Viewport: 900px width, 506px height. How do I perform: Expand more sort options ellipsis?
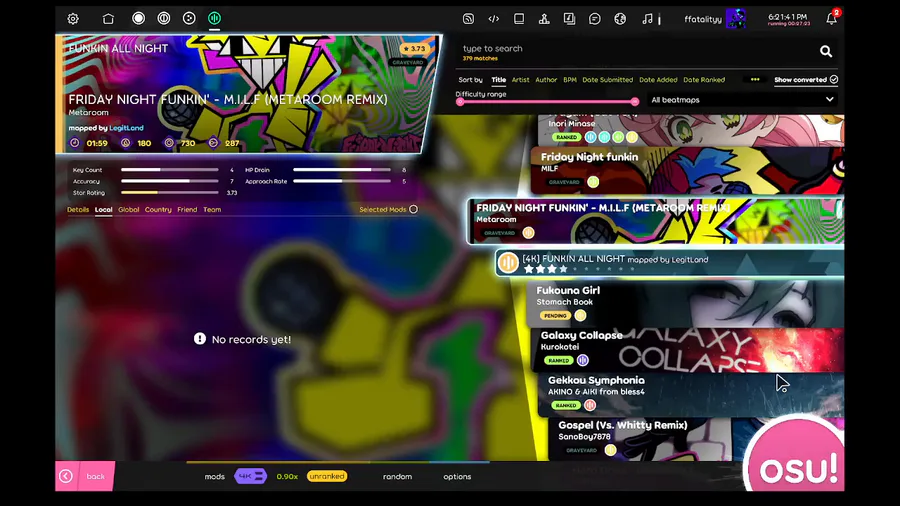pos(755,79)
